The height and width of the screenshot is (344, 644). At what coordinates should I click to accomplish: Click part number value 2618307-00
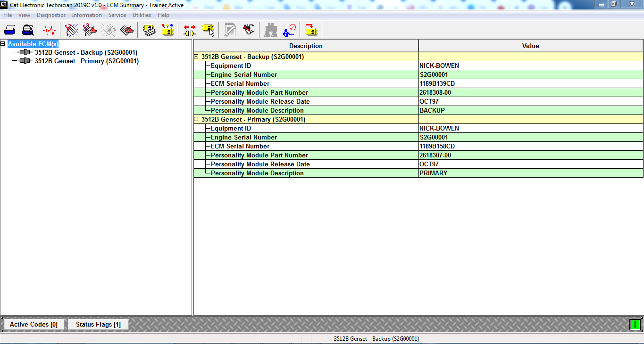coord(435,155)
